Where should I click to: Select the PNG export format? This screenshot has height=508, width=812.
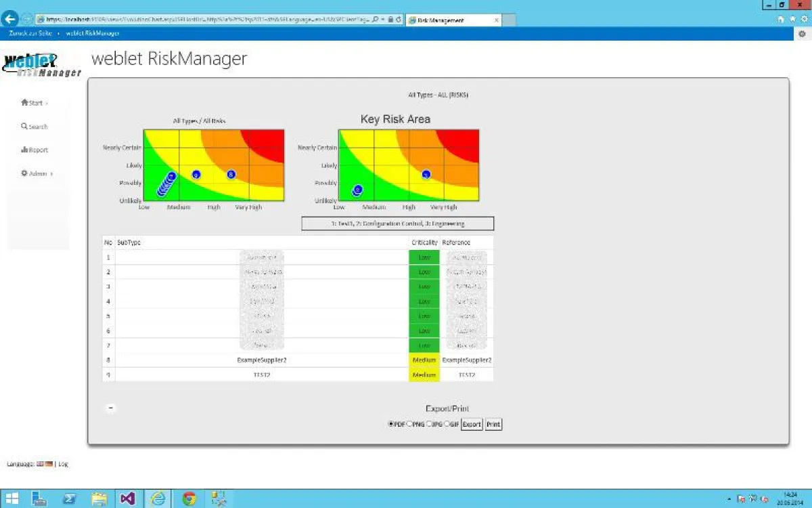[409, 424]
